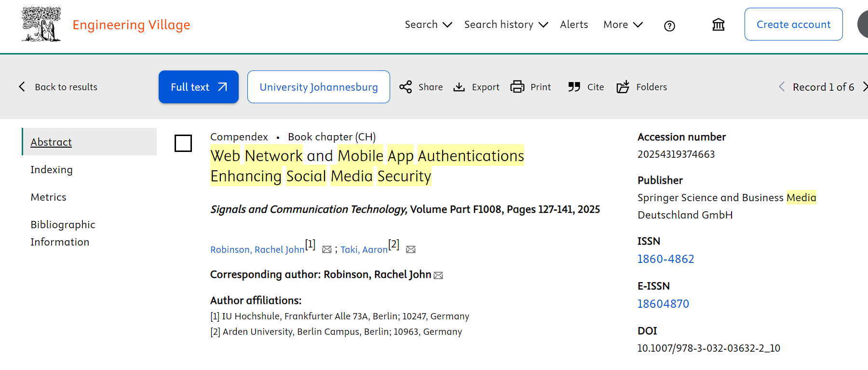The width and height of the screenshot is (868, 370).
Task: Click the institution building icon
Action: 719,25
